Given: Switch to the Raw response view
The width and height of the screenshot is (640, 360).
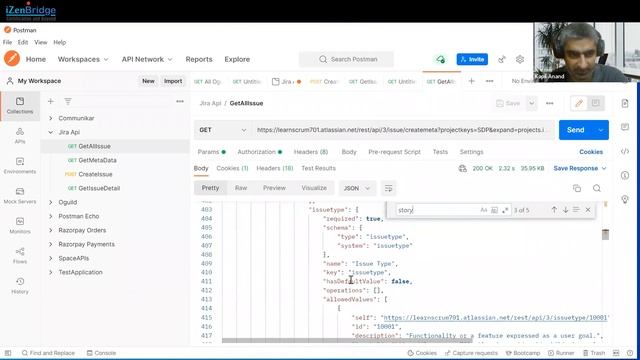Looking at the screenshot, I should [241, 188].
